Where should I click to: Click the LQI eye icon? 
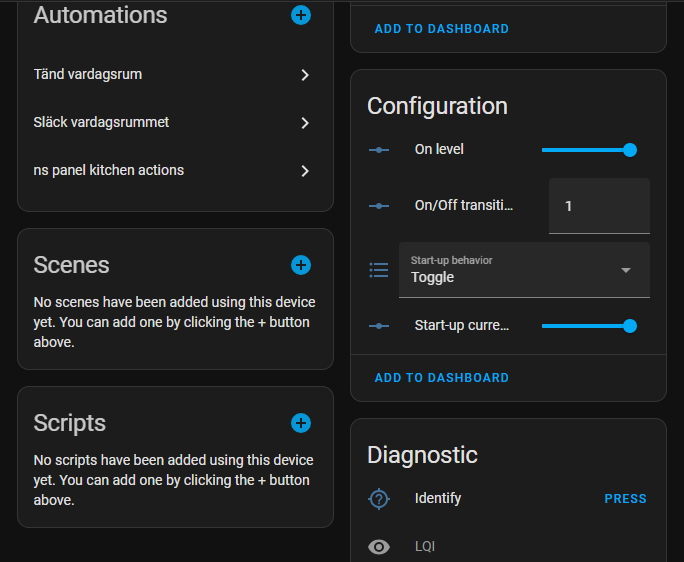point(379,546)
